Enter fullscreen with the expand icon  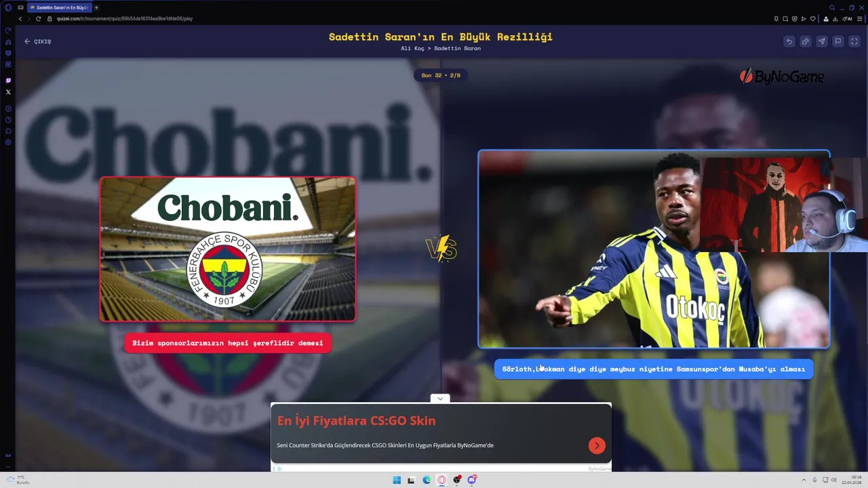pos(854,41)
